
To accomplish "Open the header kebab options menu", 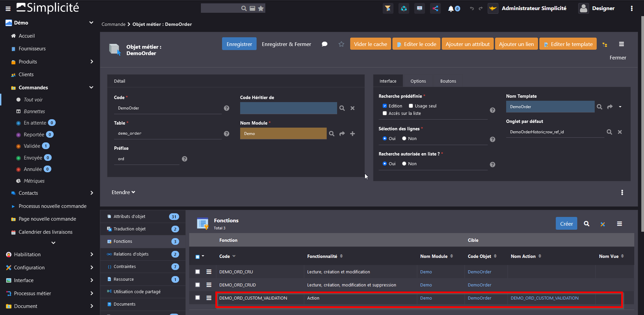I will tap(632, 8).
